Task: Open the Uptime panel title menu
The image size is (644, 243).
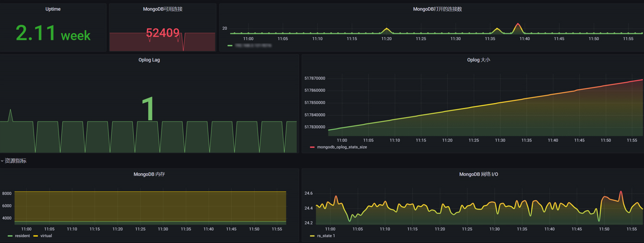Action: (x=53, y=9)
